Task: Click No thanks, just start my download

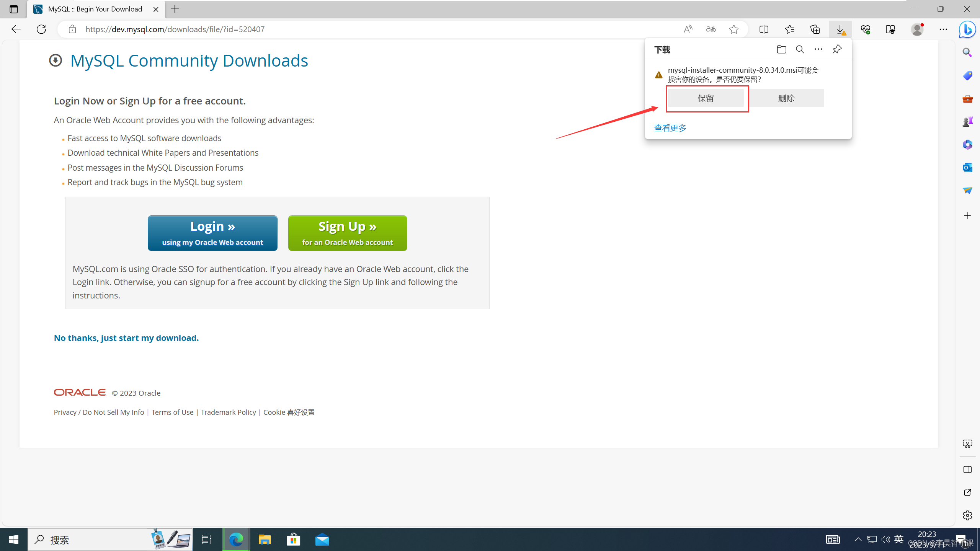Action: pyautogui.click(x=126, y=338)
